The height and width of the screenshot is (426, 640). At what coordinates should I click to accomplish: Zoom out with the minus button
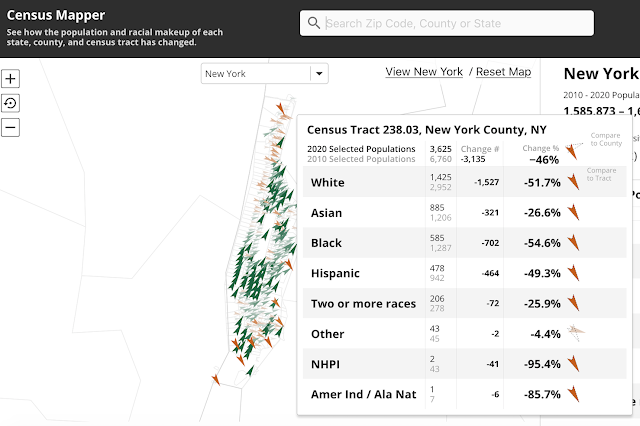click(x=11, y=127)
